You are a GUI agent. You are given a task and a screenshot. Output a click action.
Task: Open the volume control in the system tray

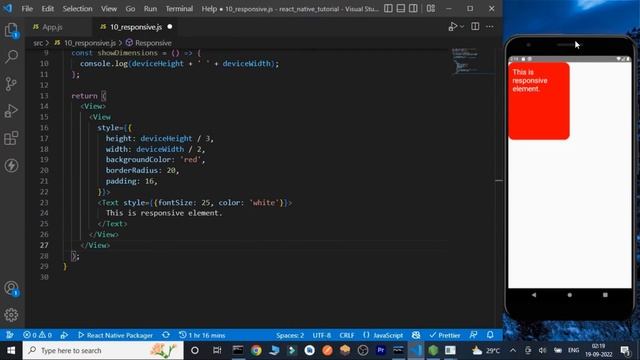[x=542, y=350]
